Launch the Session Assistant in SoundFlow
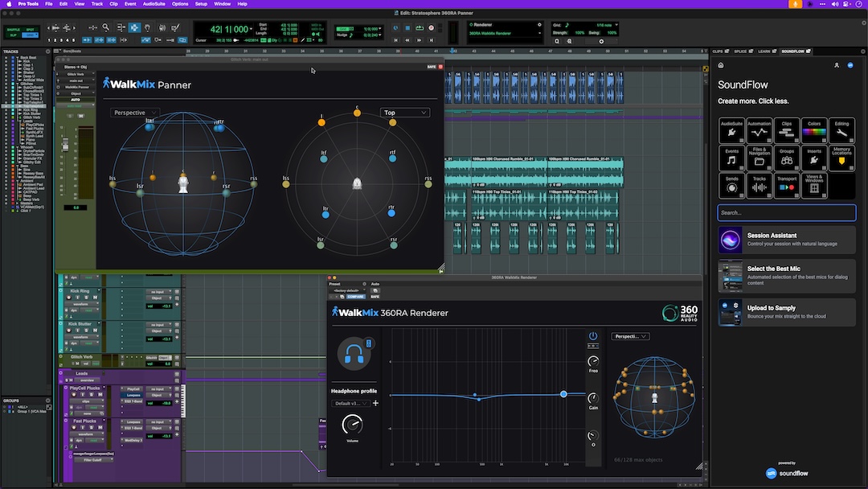Viewport: 868px width, 489px height. click(786, 240)
